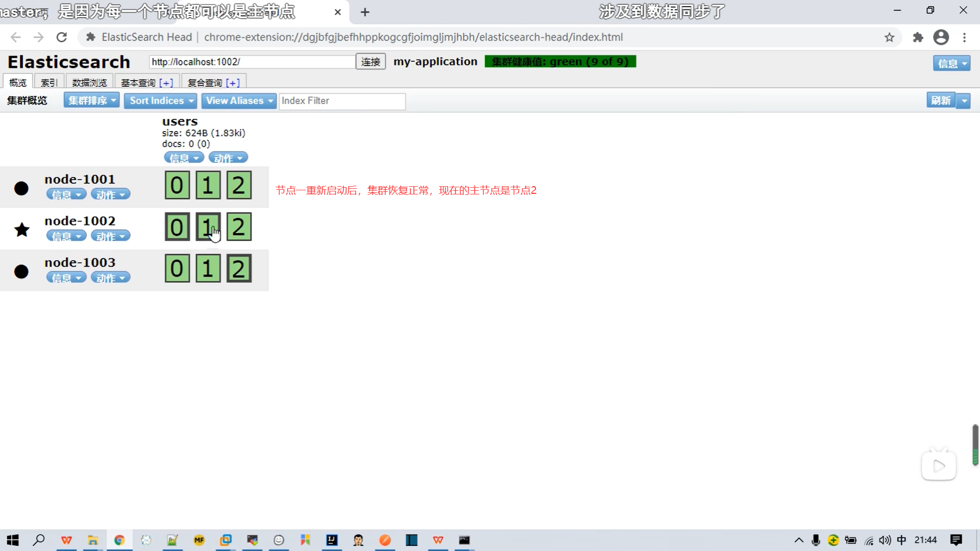Image resolution: width=980 pixels, height=551 pixels.
Task: Click the browser reload icon
Action: point(62,37)
